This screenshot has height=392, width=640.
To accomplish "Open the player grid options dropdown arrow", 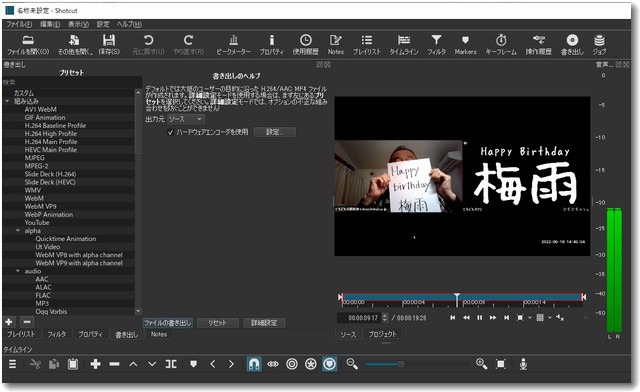I will pyautogui.click(x=549, y=318).
